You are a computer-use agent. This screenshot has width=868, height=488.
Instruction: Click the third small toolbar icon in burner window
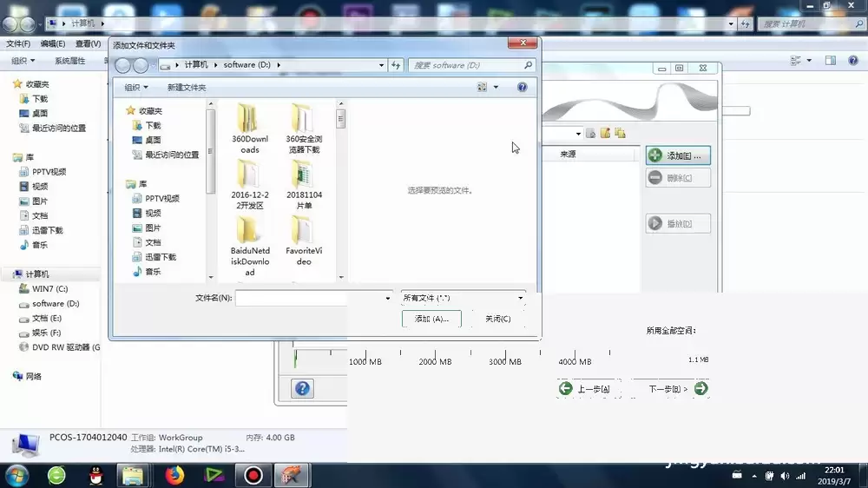click(620, 133)
